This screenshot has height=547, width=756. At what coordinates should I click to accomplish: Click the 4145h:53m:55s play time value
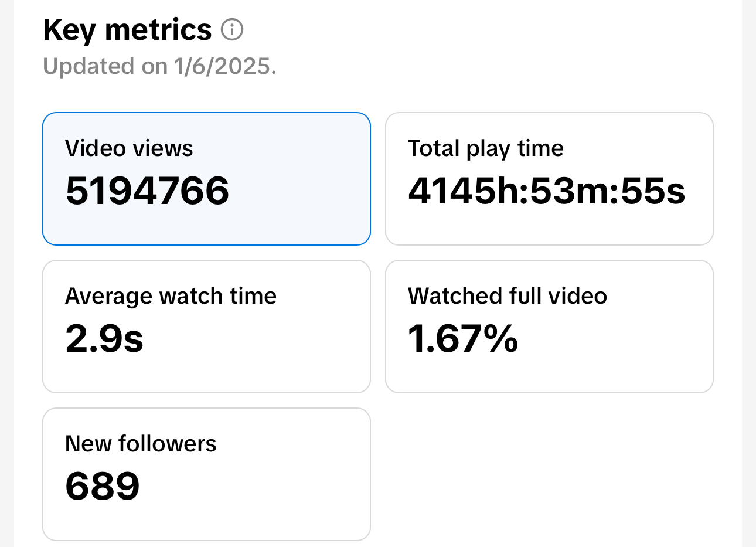(546, 191)
